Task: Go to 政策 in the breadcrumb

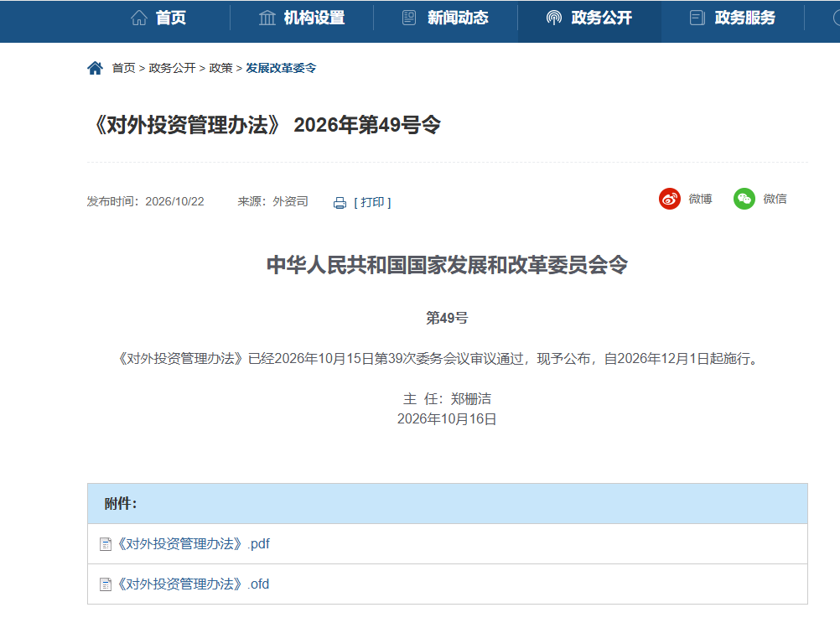Action: coord(220,68)
